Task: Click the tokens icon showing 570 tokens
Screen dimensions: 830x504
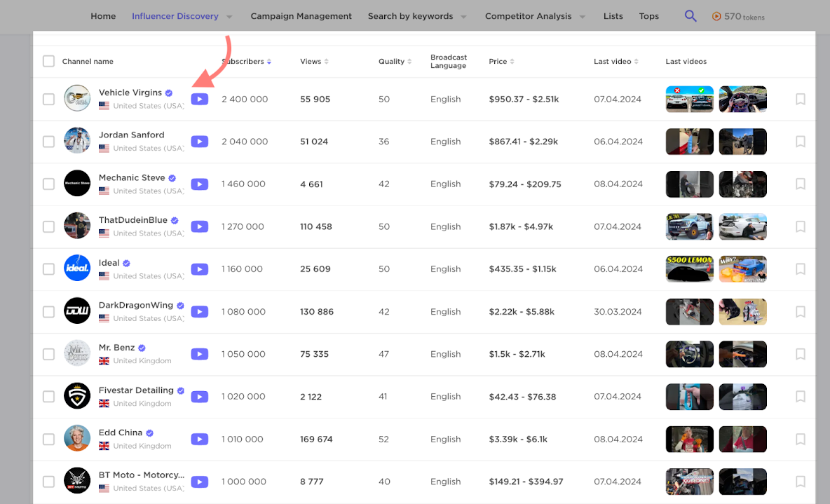Action: 716,17
